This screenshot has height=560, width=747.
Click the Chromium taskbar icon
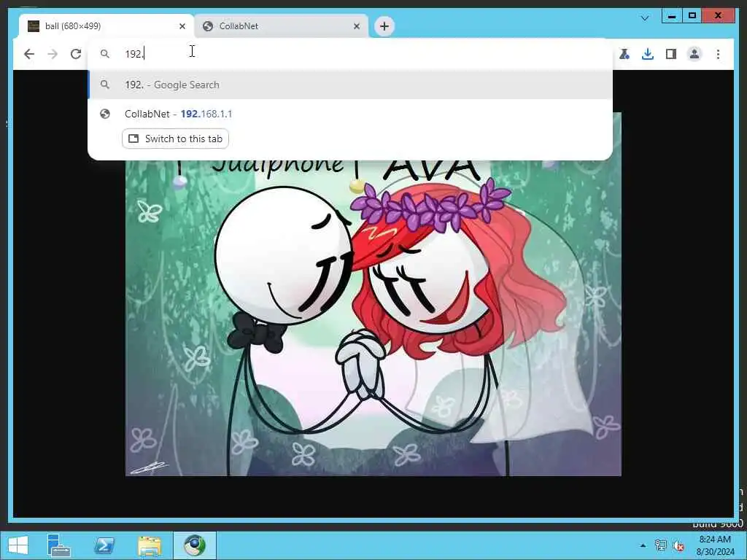coord(194,545)
